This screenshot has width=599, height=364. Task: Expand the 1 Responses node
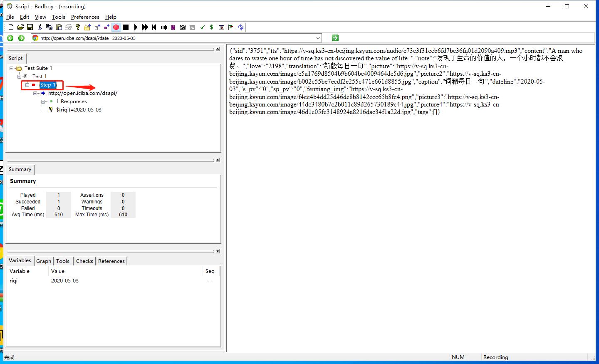pyautogui.click(x=43, y=102)
